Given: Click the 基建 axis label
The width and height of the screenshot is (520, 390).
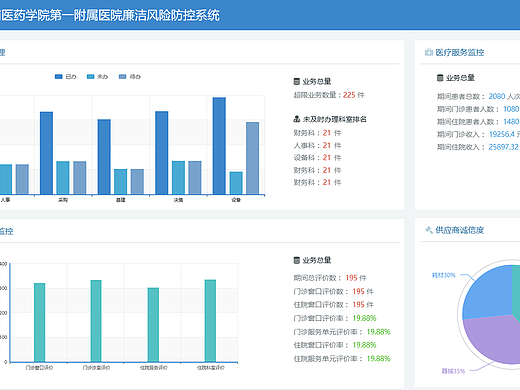Looking at the screenshot, I should click(x=121, y=200).
